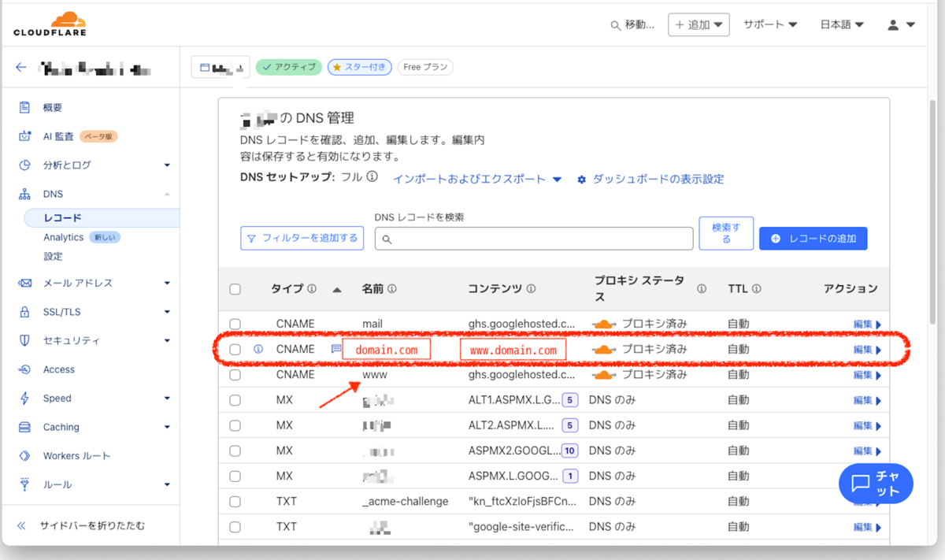Click the ルール funnel icon in sidebar
Screen dimensions: 945x560
(25, 484)
